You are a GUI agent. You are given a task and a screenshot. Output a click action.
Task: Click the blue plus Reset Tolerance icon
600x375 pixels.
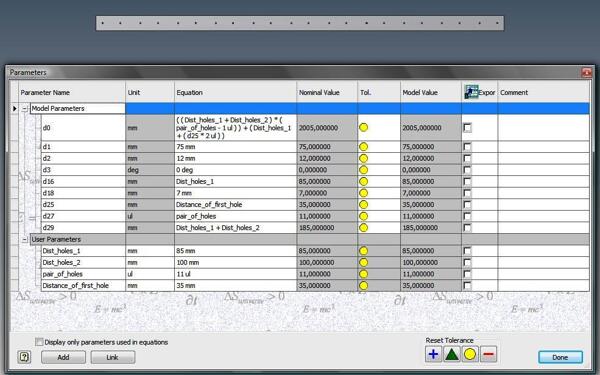433,354
